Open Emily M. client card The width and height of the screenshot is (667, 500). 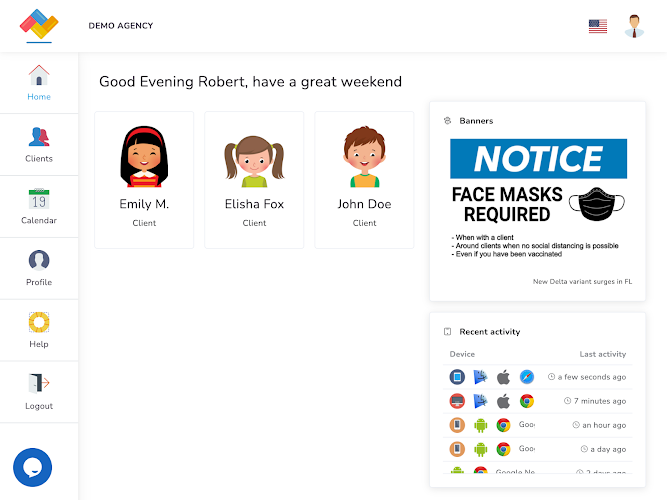[x=144, y=180]
